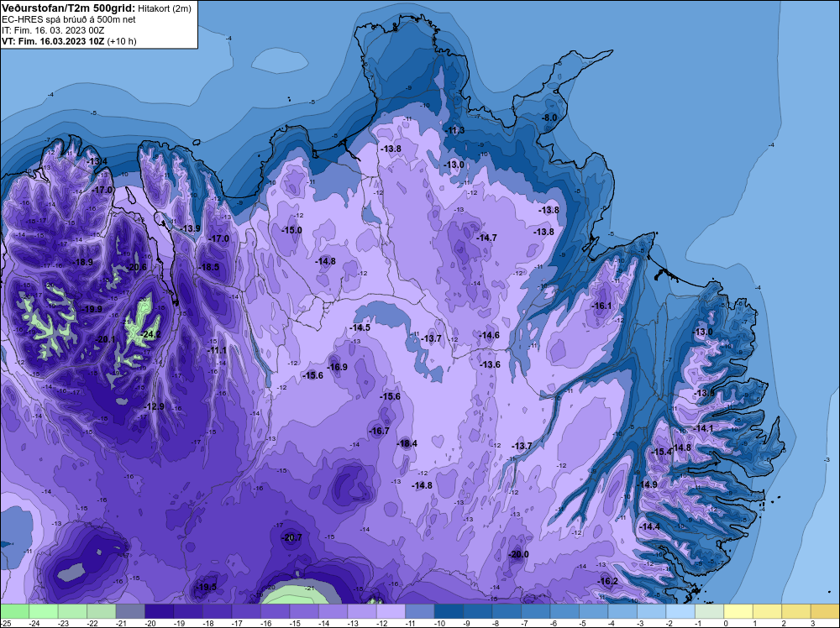Click the title 'Veðurstofan/T2m 500grid'
This screenshot has width=840, height=628.
point(68,8)
